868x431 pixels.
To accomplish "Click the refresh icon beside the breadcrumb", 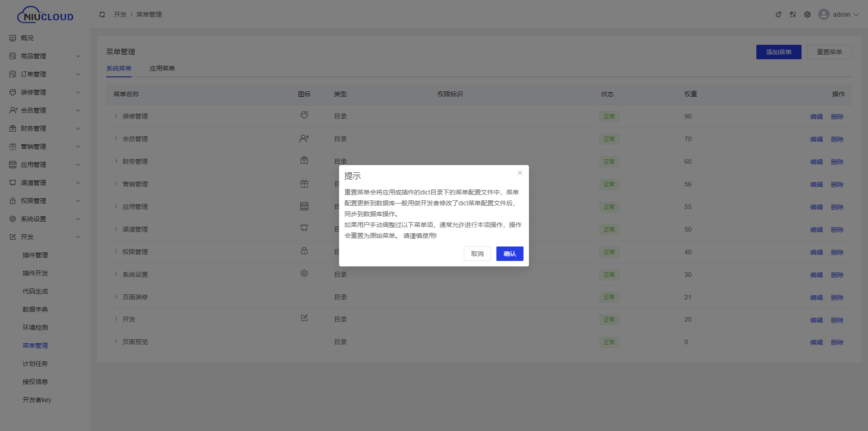I will 102,14.
